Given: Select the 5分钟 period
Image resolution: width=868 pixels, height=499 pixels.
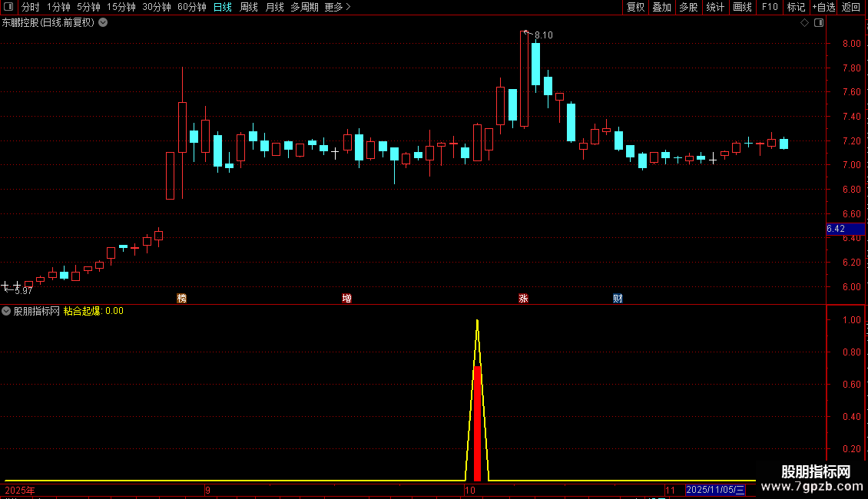Looking at the screenshot, I should click(88, 7).
